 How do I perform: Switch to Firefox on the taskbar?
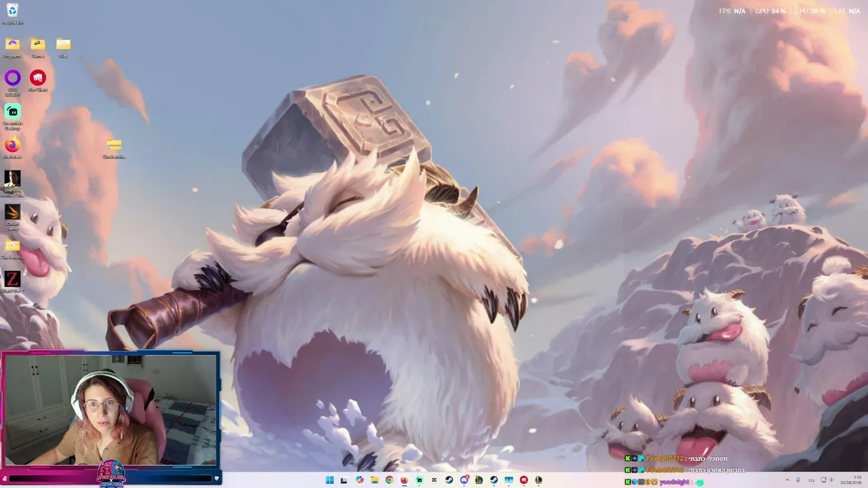click(404, 480)
